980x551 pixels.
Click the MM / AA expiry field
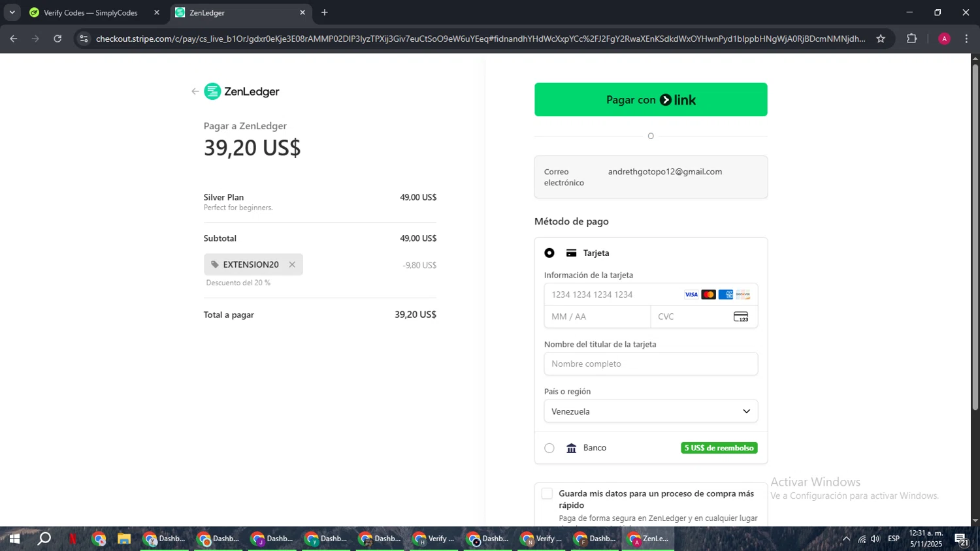[x=597, y=317]
